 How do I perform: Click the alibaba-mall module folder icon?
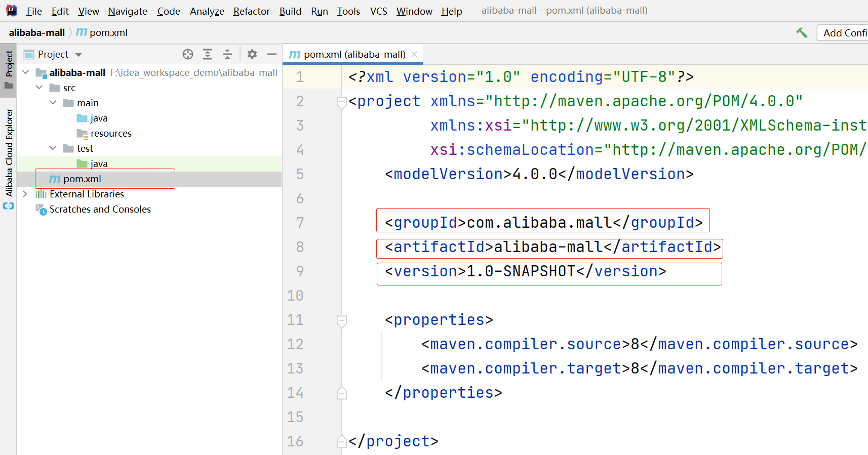pyautogui.click(x=42, y=73)
